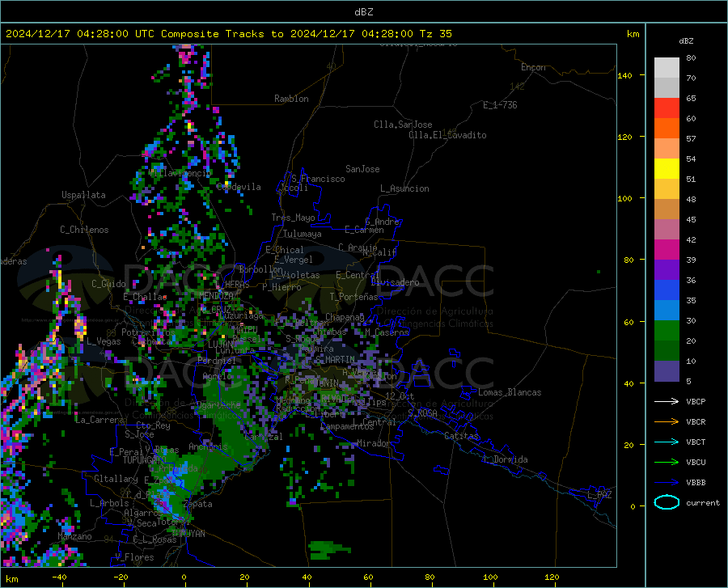Choose the light orange 57 dBZ band
Viewport: 728px width, 588px height.
tap(667, 149)
